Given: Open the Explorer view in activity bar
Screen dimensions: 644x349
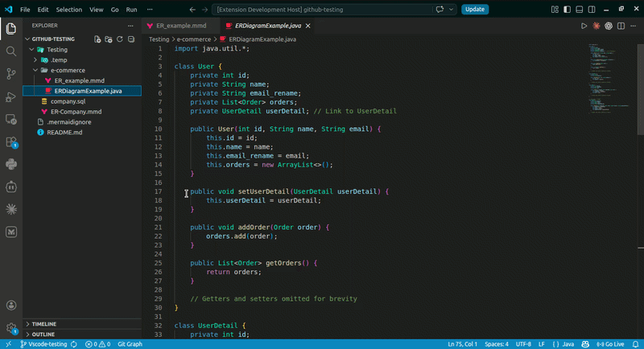Looking at the screenshot, I should click(11, 28).
